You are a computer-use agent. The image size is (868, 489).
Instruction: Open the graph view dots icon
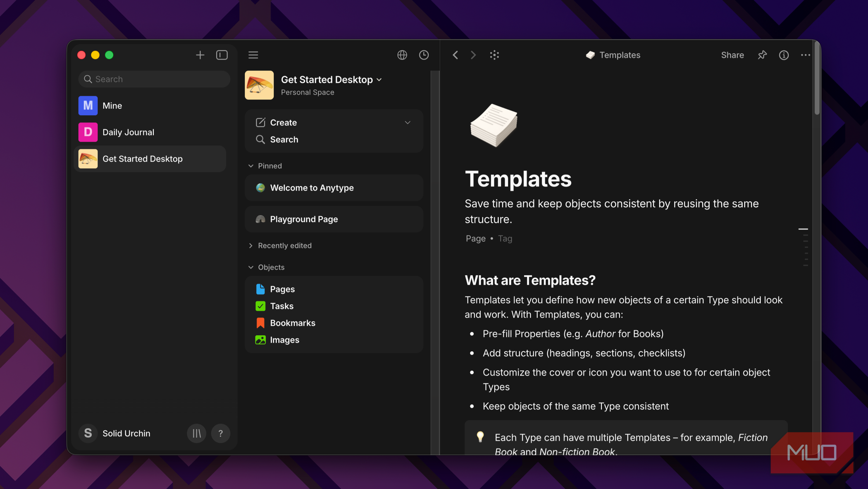494,55
